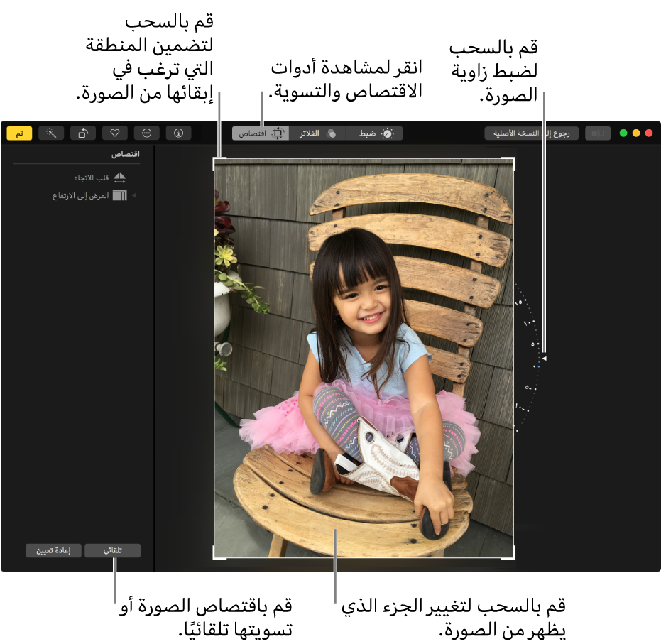The image size is (661, 644).
Task: Click the bottom-right crop corner handle
Action: pyautogui.click(x=513, y=557)
